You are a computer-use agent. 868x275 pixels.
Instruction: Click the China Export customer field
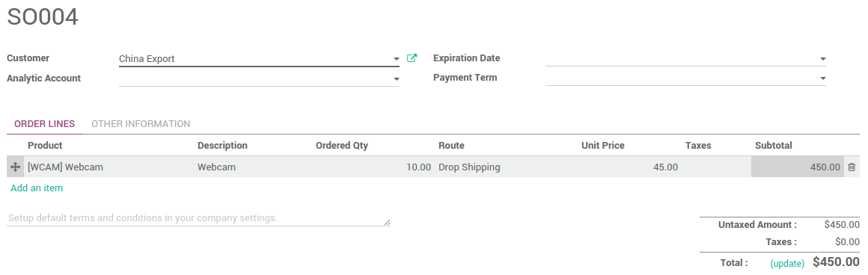click(x=255, y=58)
